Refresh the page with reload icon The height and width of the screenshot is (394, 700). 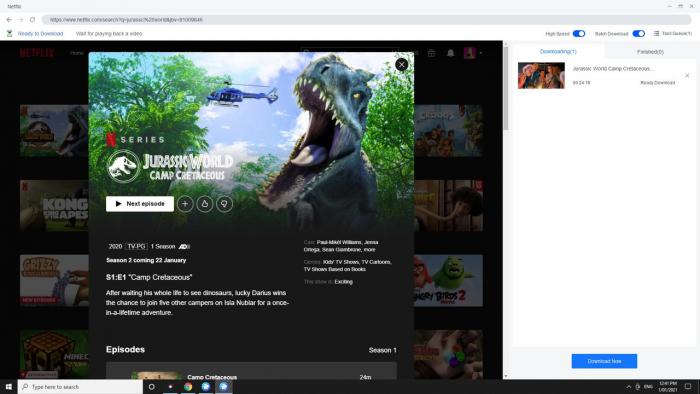pyautogui.click(x=32, y=20)
